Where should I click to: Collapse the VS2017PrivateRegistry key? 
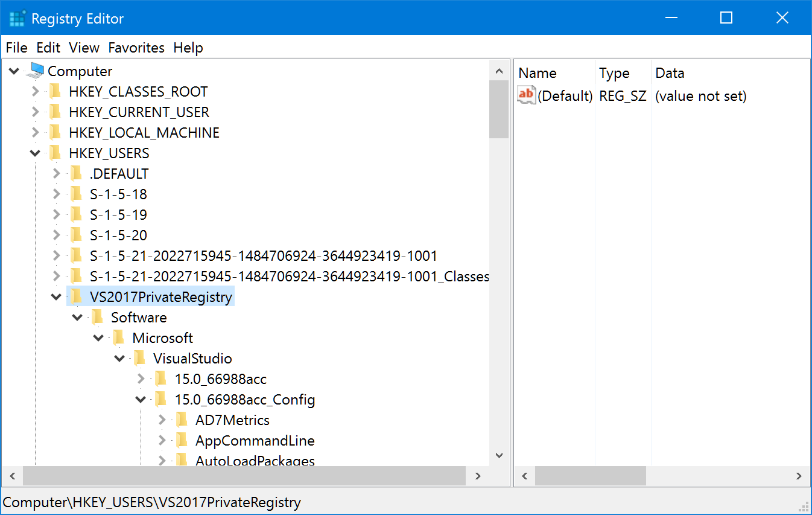point(56,297)
